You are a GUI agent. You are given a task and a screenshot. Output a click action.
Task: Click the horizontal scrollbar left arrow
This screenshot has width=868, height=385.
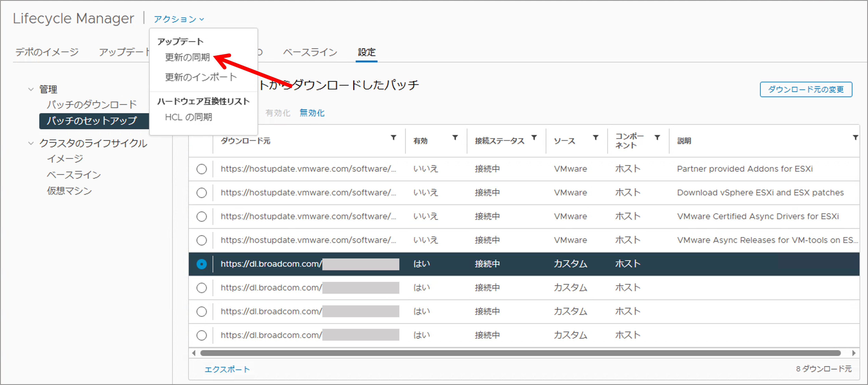point(193,353)
